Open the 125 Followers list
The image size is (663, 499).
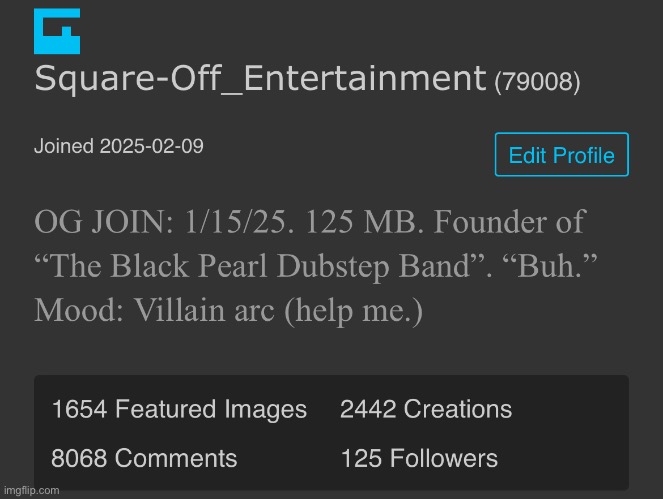point(418,459)
